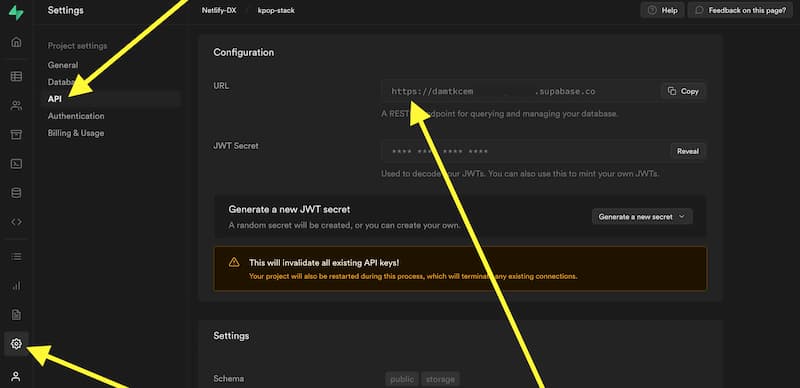The image size is (800, 388).
Task: Click the warning triangle icon
Action: [234, 262]
